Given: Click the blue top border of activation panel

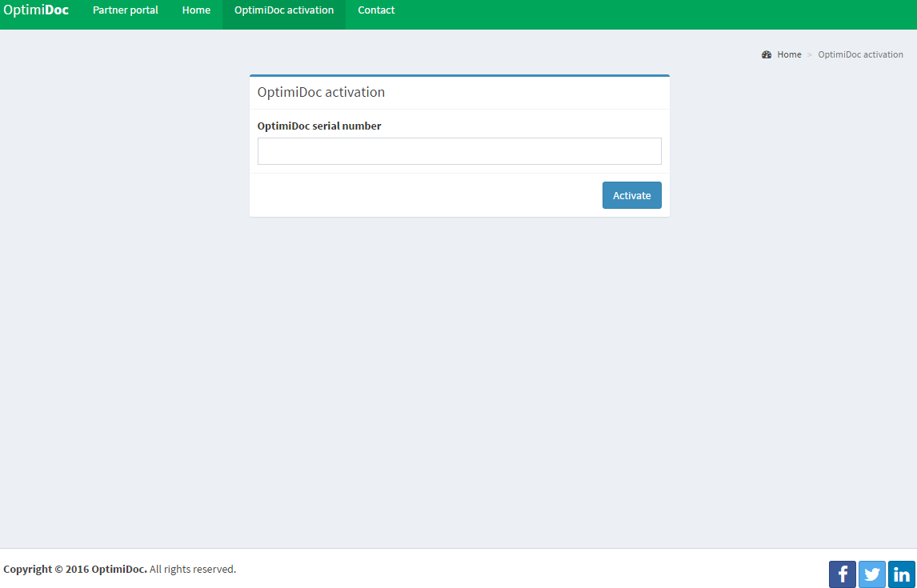Looking at the screenshot, I should [459, 76].
